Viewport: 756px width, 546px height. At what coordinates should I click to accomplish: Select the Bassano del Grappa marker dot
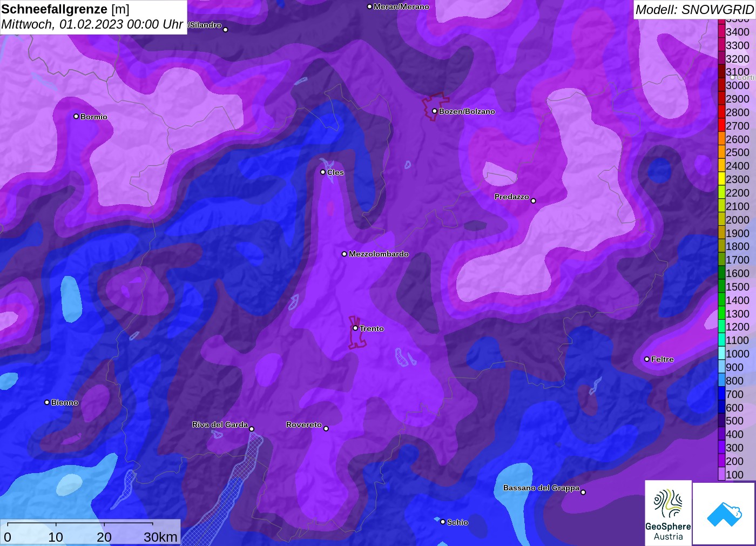tap(583, 492)
